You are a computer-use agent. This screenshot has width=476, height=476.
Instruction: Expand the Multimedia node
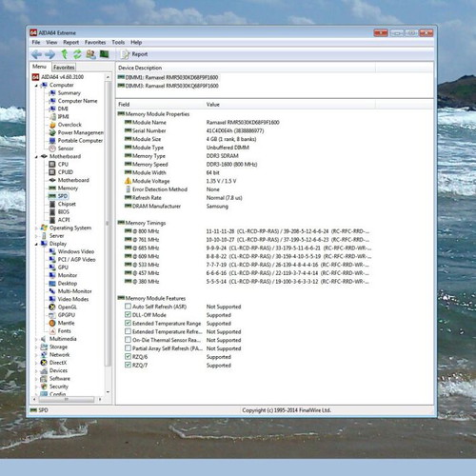pos(36,339)
